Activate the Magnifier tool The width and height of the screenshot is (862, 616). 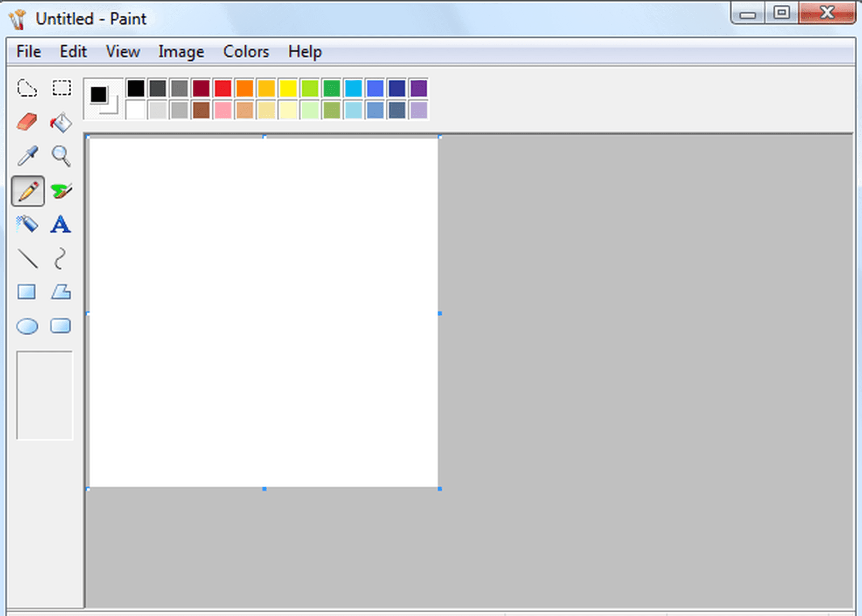[61, 156]
